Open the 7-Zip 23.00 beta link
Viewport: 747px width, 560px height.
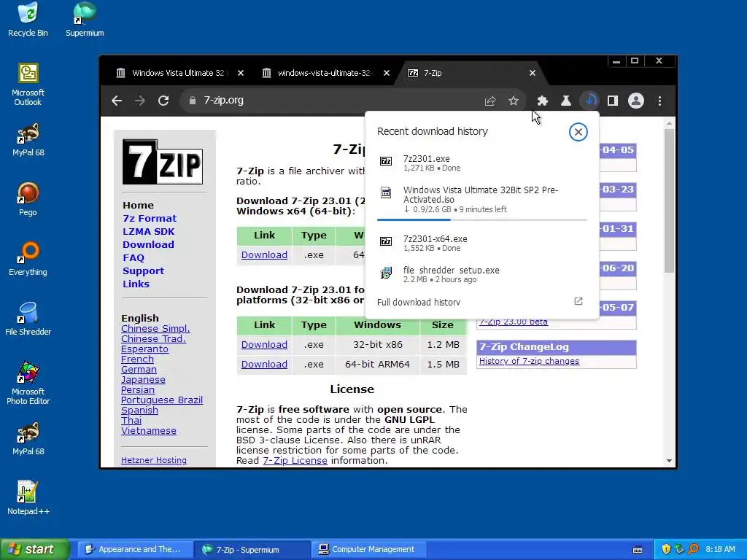[x=514, y=322]
